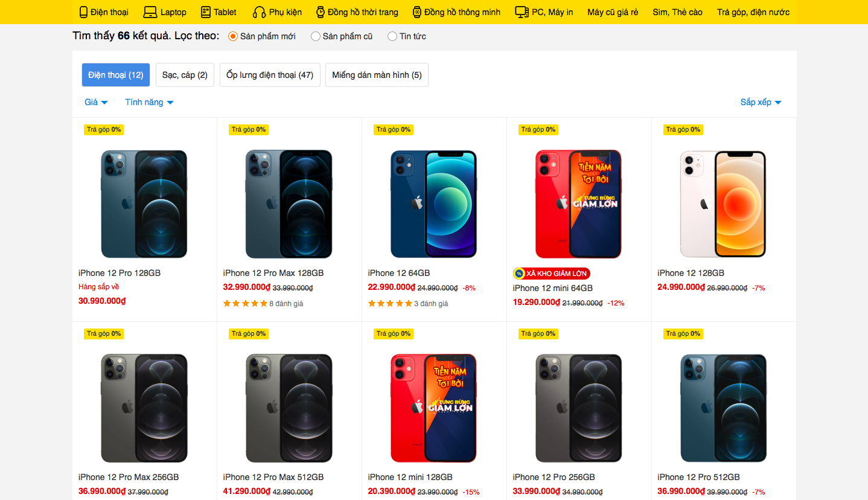Open the Phụ kiện headphone icon
This screenshot has height=500, width=868.
pos(260,12)
